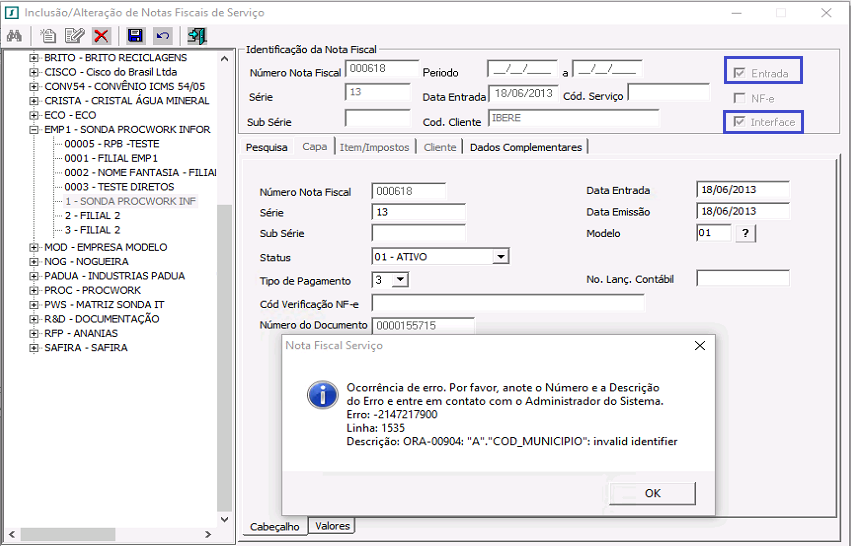Click the binoculars search toolbar icon
This screenshot has height=546, width=851.
click(x=14, y=36)
